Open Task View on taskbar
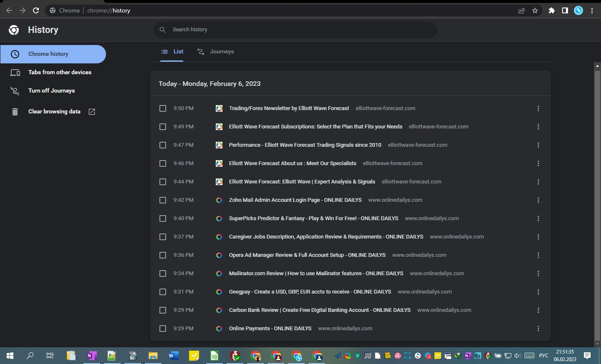Image resolution: width=601 pixels, height=364 pixels. 50,356
